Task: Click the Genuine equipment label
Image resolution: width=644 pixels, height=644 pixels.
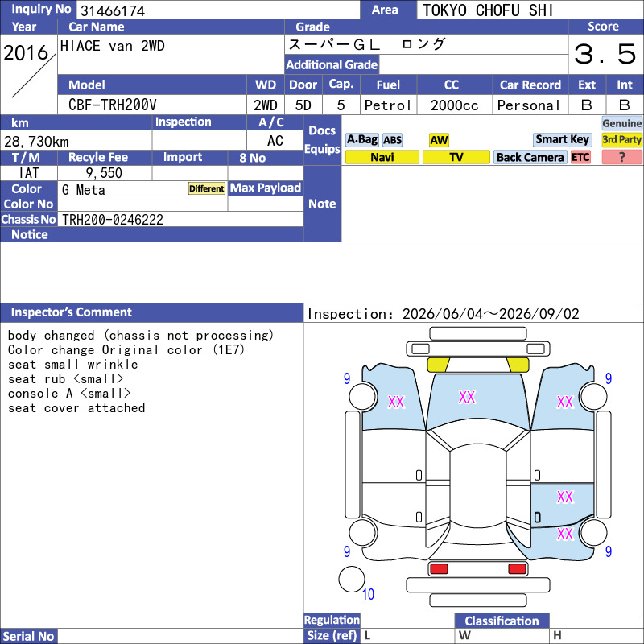Action: (621, 123)
